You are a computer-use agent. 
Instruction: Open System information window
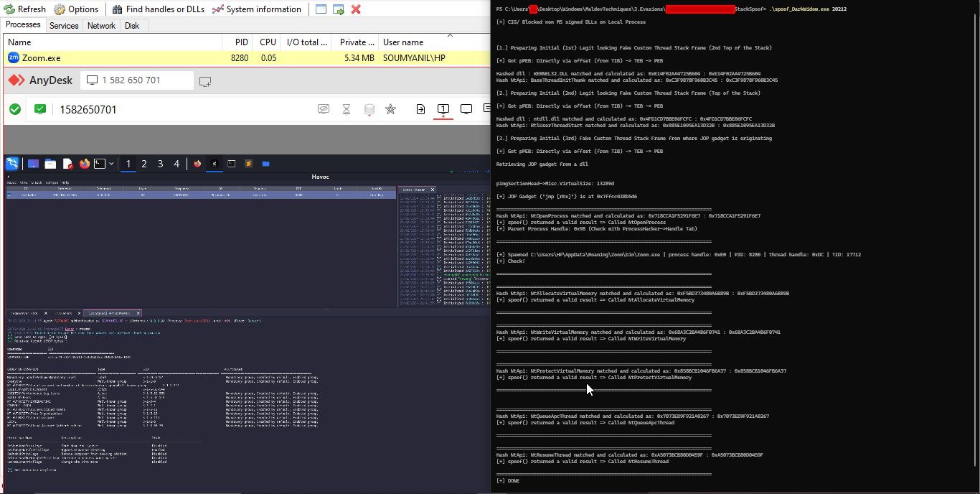coord(257,9)
